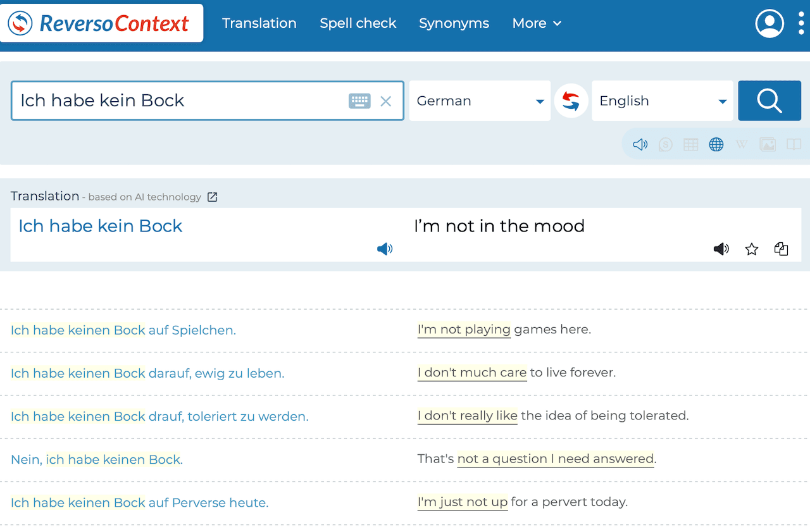The width and height of the screenshot is (810, 532).
Task: Show image results with the pictures icon
Action: point(768,144)
